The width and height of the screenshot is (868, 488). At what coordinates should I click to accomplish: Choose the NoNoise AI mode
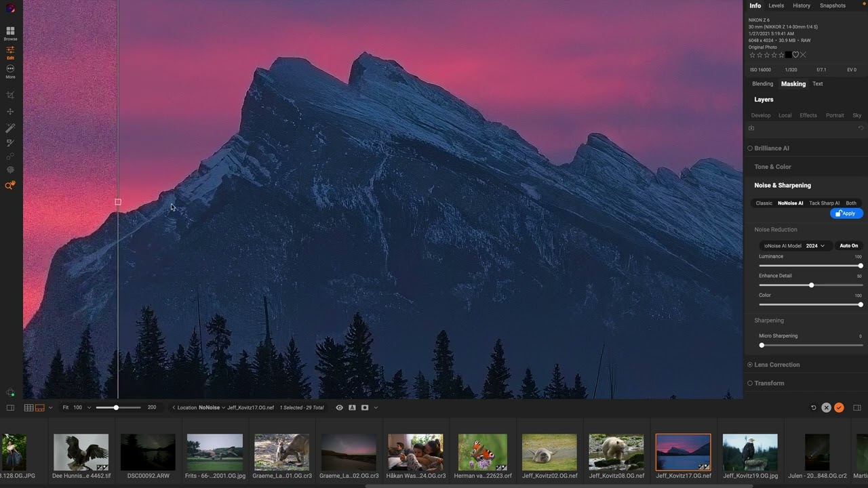pos(790,203)
